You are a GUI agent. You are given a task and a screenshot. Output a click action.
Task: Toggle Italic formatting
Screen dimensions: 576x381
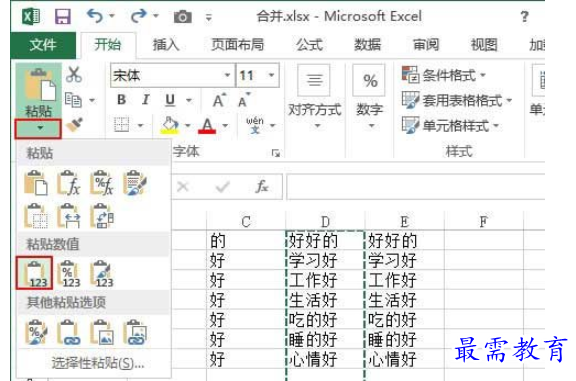click(x=145, y=100)
